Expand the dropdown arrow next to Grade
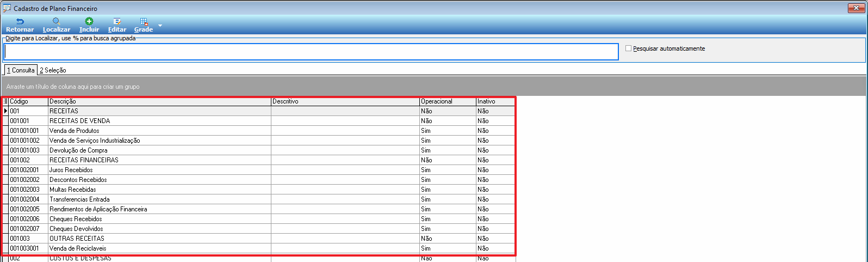Viewport: 868px width, 262px height. tap(160, 26)
